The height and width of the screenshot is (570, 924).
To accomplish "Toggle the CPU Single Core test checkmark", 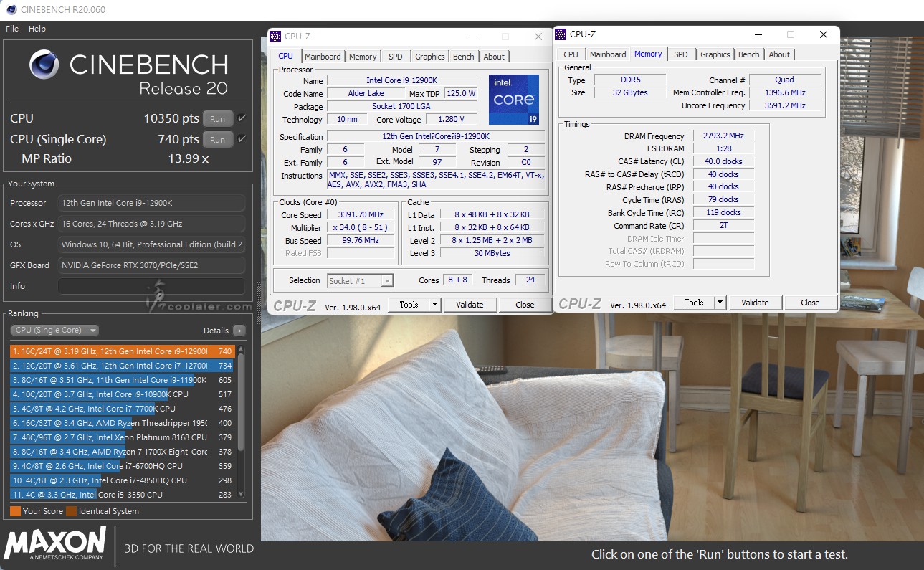I will 242,139.
